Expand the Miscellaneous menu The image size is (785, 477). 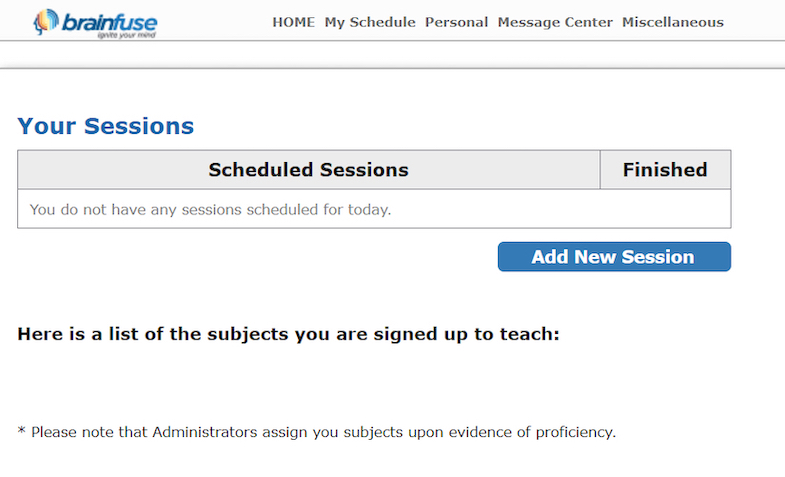pyautogui.click(x=673, y=22)
